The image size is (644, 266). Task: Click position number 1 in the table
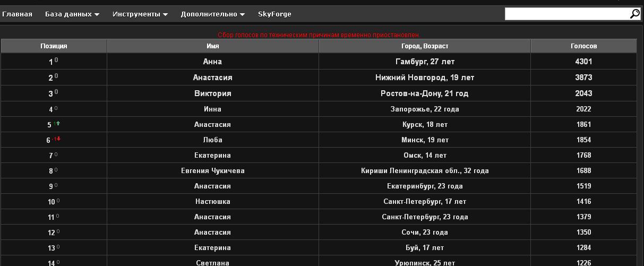51,62
